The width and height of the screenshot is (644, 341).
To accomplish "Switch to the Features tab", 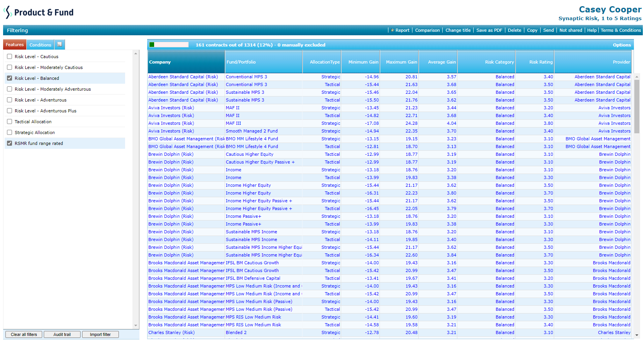I will 15,45.
